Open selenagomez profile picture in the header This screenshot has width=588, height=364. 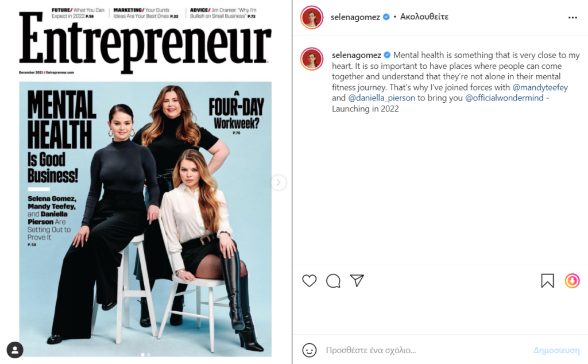pyautogui.click(x=312, y=17)
